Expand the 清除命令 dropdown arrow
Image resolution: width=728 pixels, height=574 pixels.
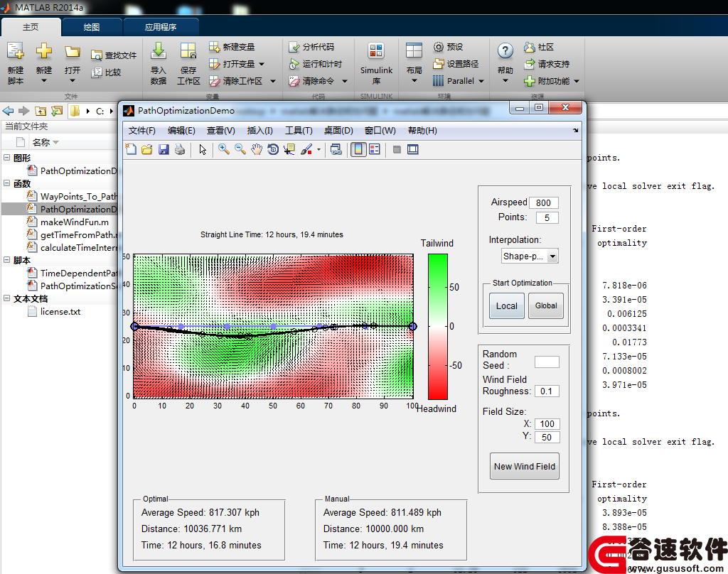coord(345,81)
